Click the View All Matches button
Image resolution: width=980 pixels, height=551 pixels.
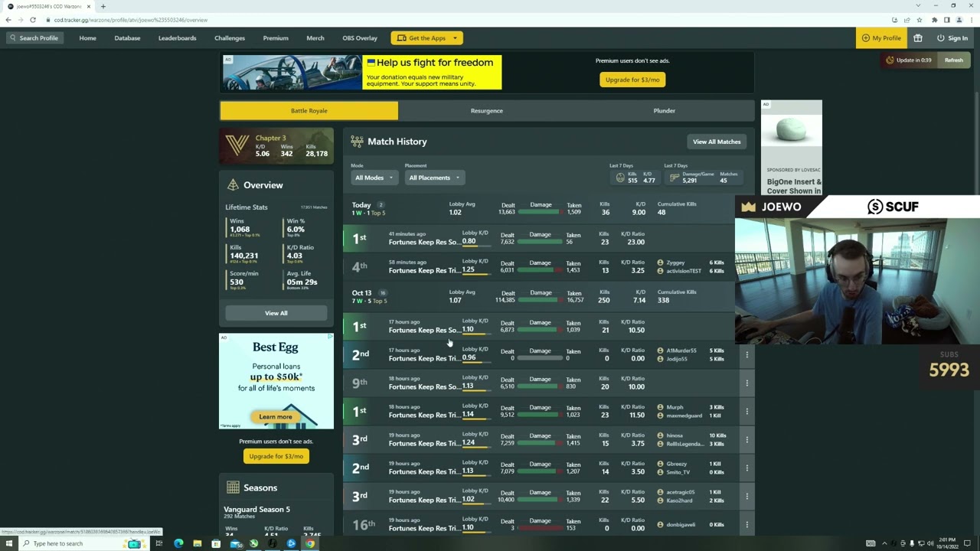[717, 142]
